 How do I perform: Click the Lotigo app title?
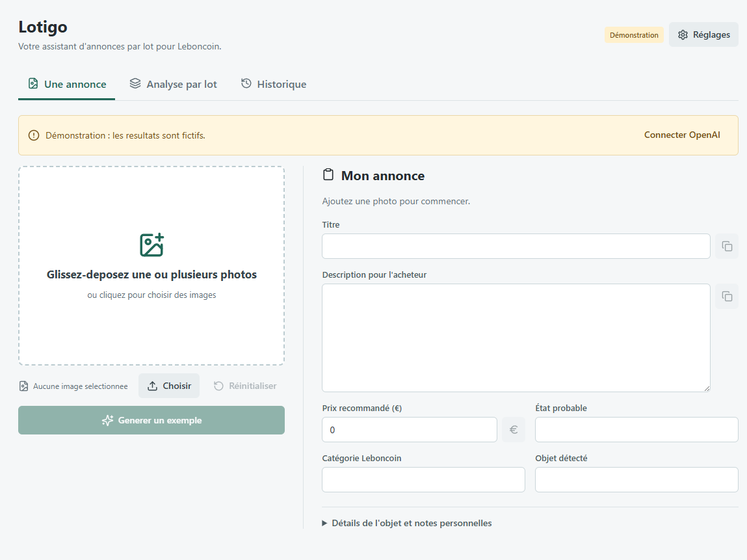click(x=43, y=27)
